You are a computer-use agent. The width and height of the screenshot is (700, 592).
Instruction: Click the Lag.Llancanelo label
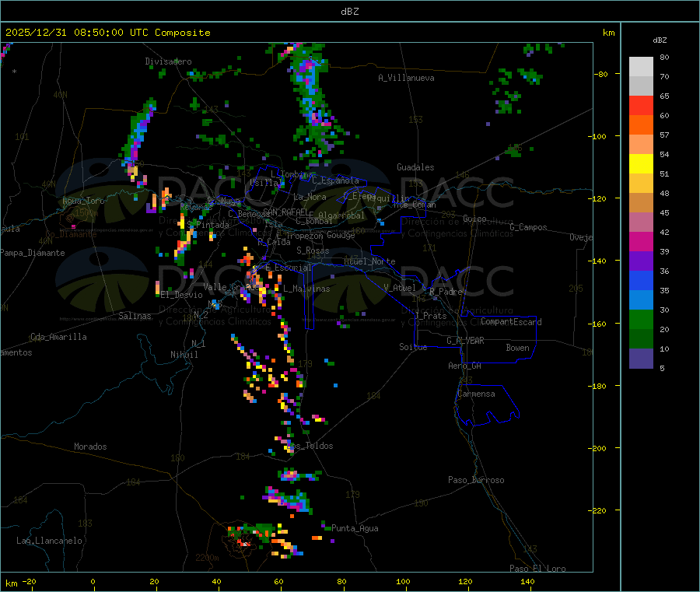[50, 541]
